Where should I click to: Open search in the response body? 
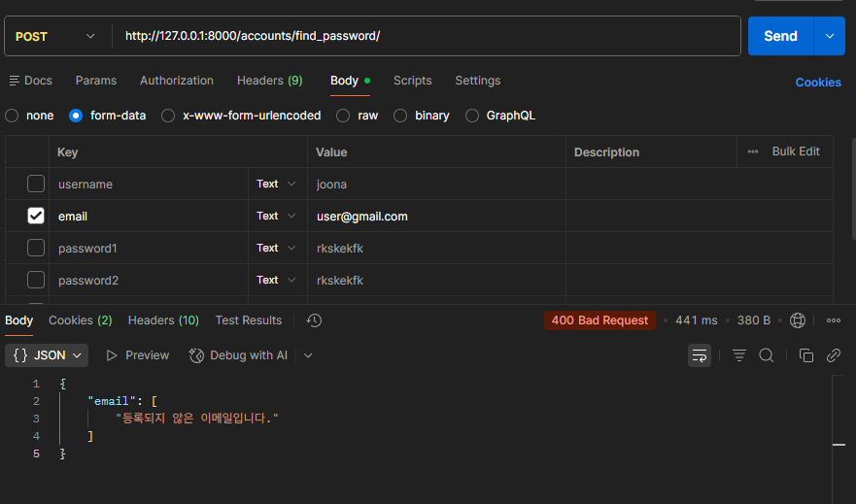point(767,355)
